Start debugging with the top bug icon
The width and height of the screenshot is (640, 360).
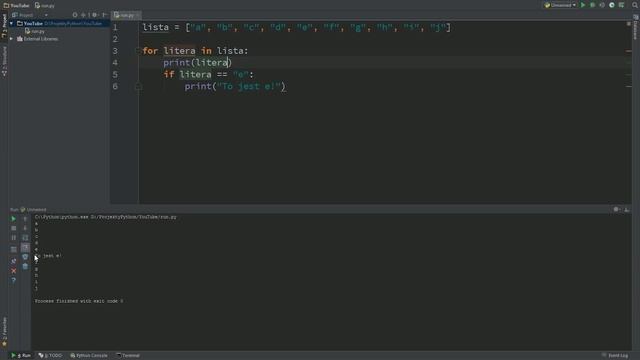coord(593,5)
